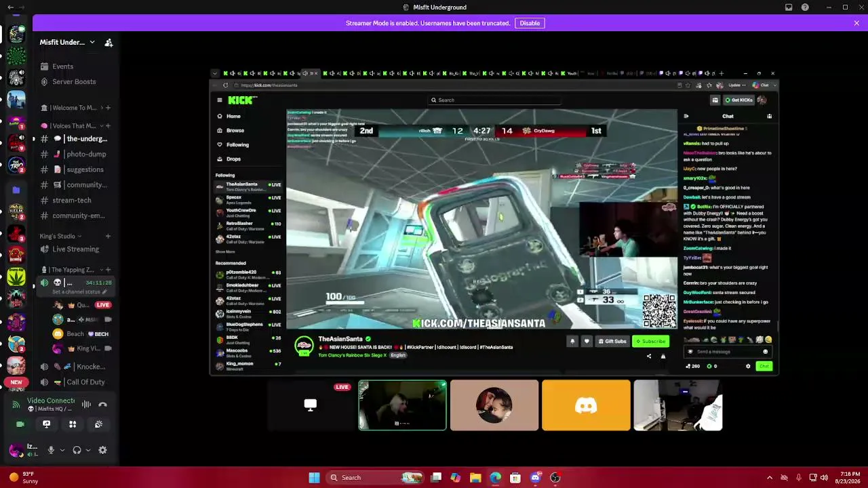Open the activities launcher in voice panel

(73, 424)
